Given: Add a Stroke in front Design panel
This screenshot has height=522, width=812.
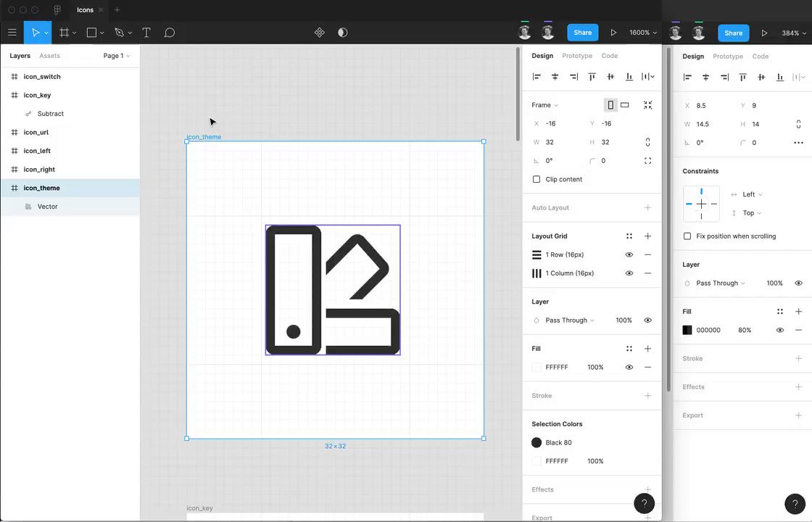Looking at the screenshot, I should tap(648, 396).
